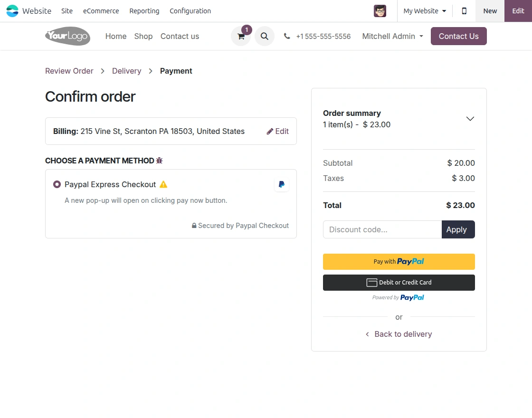Click the phone icon beside the number
Image resolution: width=532 pixels, height=418 pixels.
point(286,36)
